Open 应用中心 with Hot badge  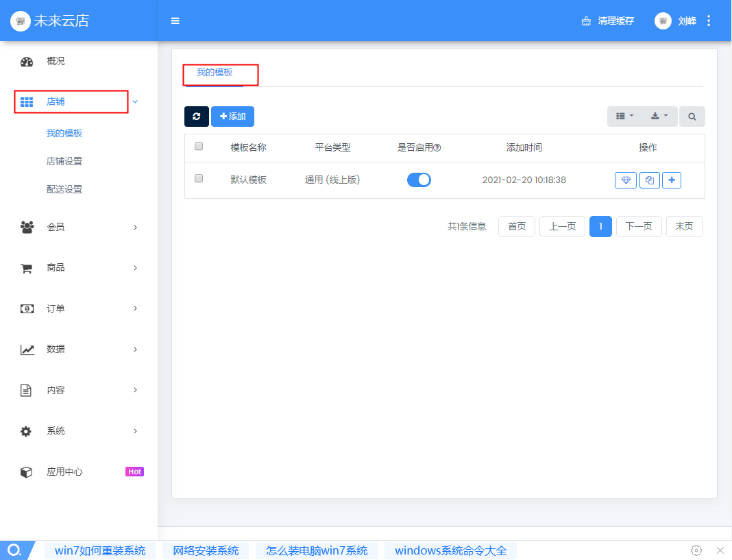(65, 472)
